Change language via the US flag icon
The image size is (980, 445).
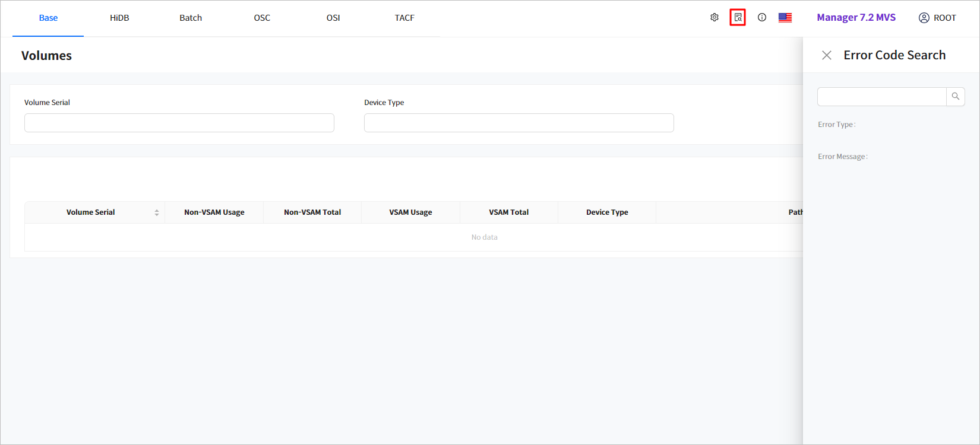[785, 18]
